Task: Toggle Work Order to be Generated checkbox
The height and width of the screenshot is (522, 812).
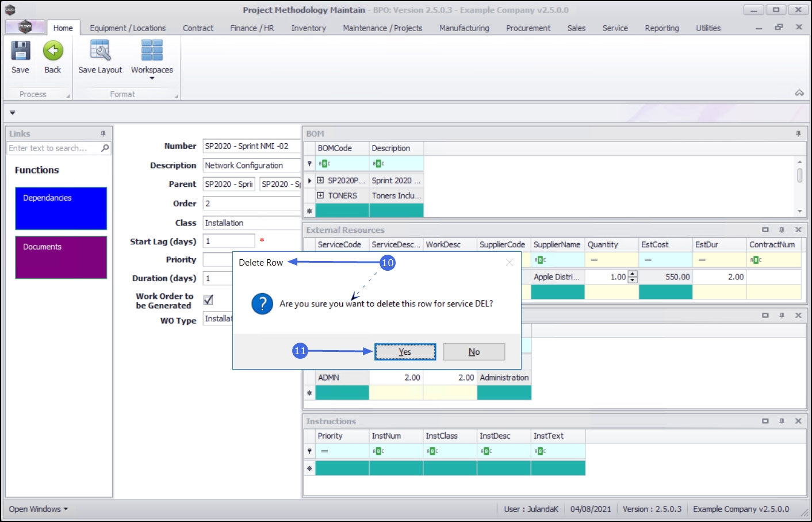Action: point(208,300)
